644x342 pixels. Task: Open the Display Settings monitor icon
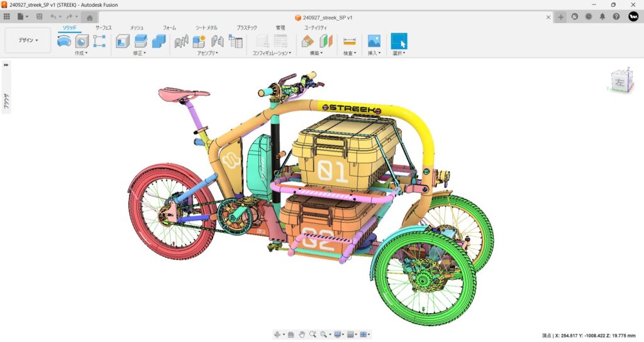click(337, 334)
